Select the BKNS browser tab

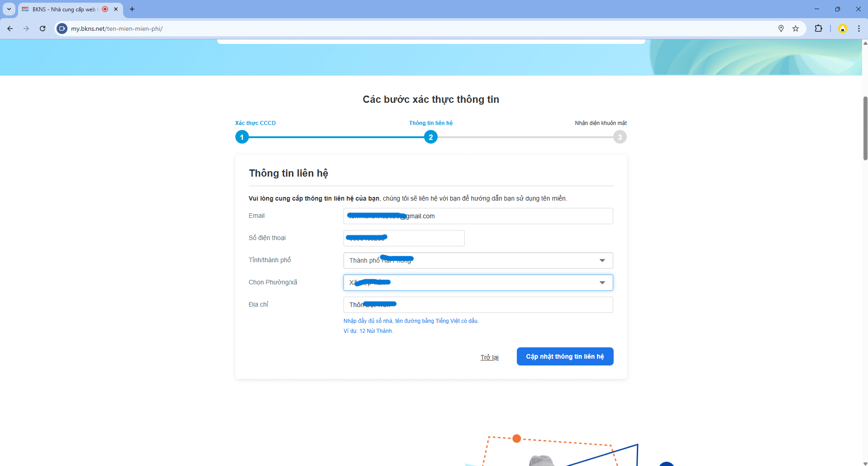pos(63,9)
